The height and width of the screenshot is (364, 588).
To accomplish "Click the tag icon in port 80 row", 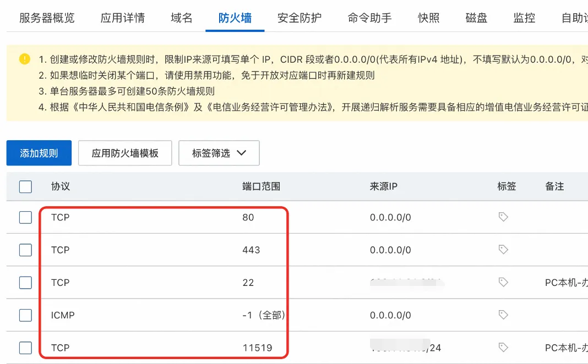I will coord(503,217).
